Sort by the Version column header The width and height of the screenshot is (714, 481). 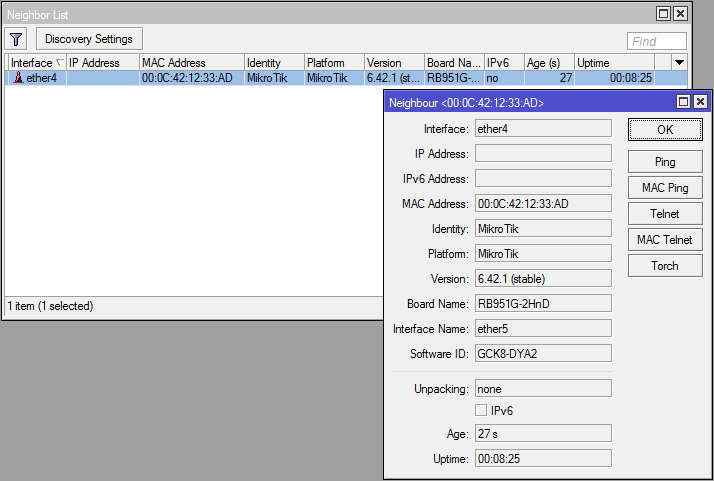point(394,62)
